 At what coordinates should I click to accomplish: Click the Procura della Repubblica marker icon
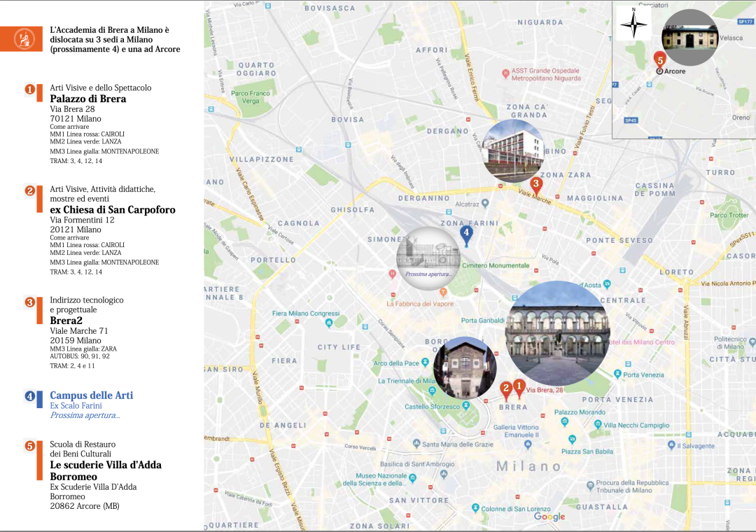coord(590,485)
